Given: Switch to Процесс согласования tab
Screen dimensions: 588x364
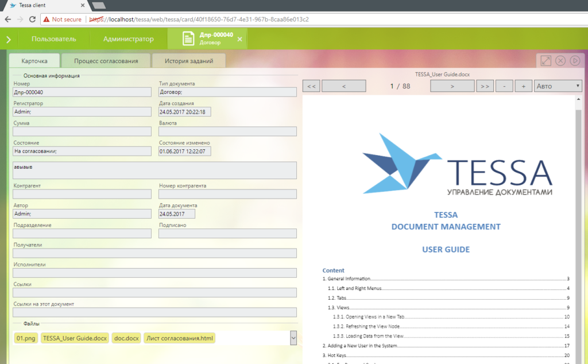Looking at the screenshot, I should pos(106,61).
